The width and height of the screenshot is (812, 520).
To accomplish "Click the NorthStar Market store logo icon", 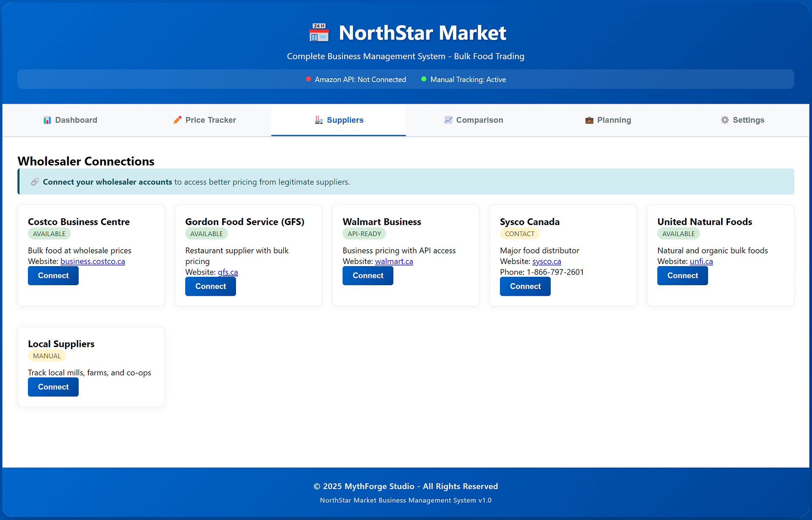I will click(319, 33).
